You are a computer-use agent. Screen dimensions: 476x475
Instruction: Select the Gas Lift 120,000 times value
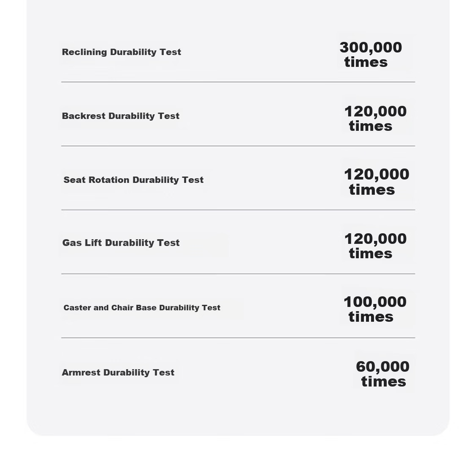[x=376, y=246]
